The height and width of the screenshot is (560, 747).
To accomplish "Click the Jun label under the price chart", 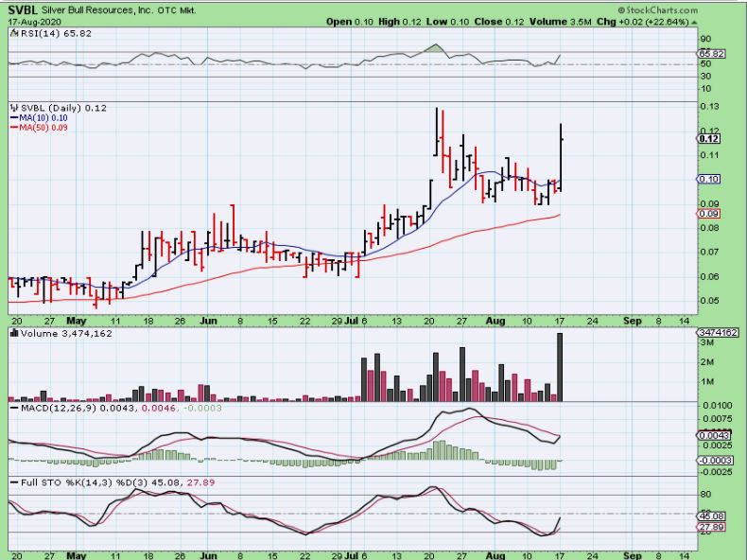I will (x=208, y=321).
